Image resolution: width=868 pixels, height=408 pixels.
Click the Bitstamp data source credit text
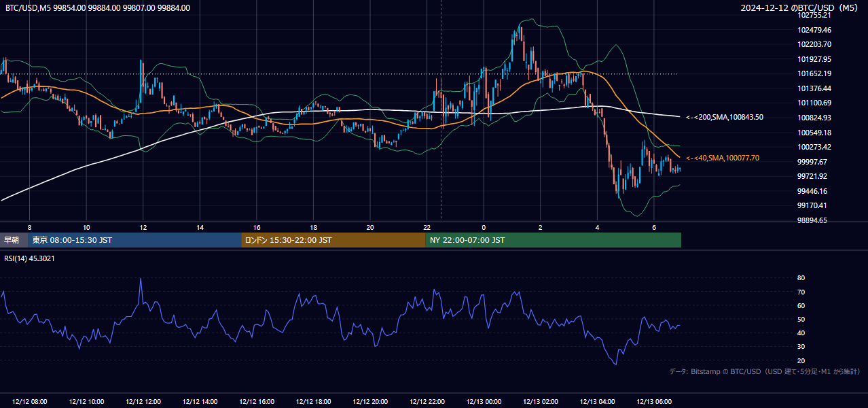pos(765,372)
